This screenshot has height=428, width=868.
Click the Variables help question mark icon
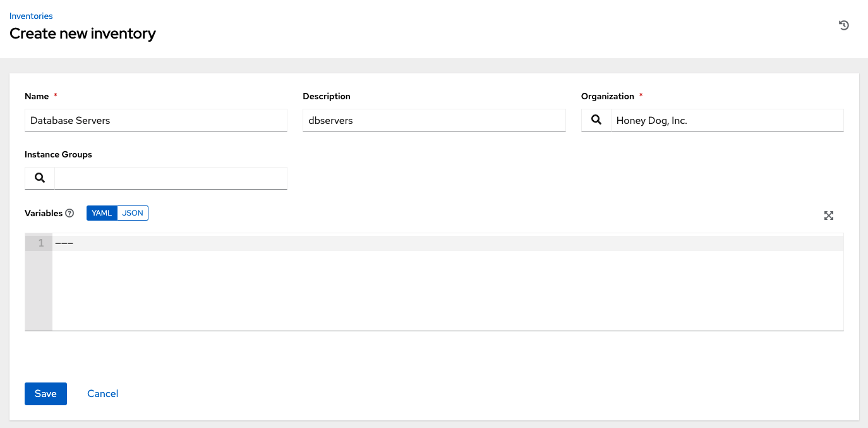pyautogui.click(x=70, y=214)
